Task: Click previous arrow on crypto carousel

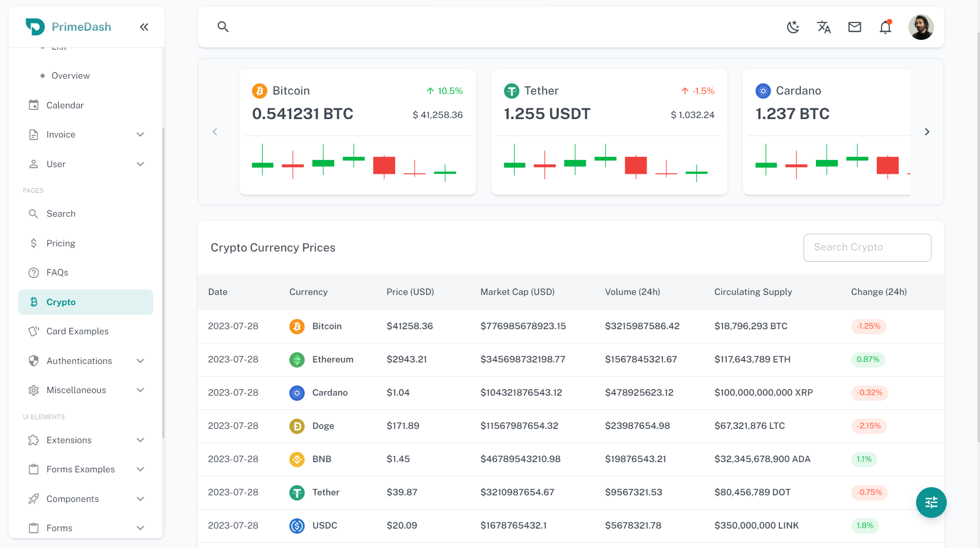Action: [x=215, y=132]
